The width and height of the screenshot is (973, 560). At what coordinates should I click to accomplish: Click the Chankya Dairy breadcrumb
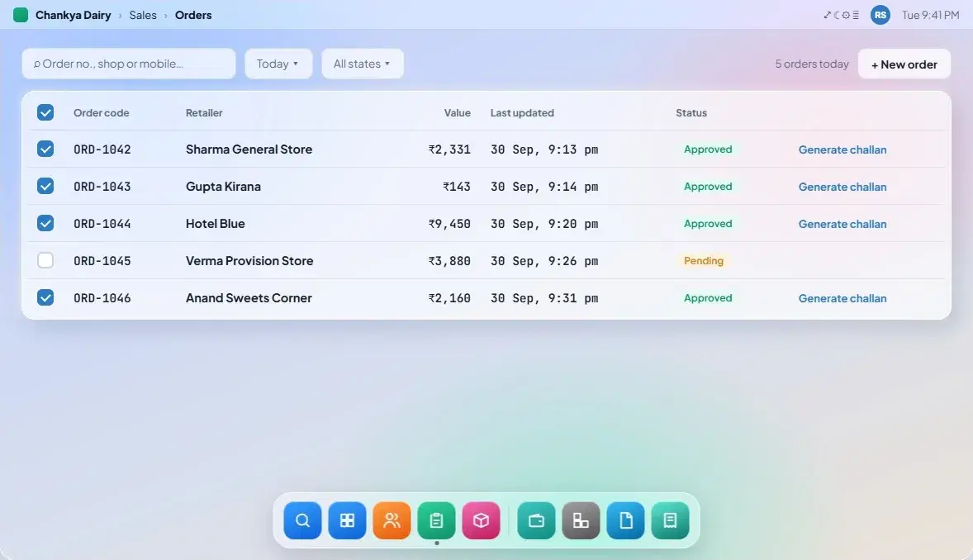point(74,15)
